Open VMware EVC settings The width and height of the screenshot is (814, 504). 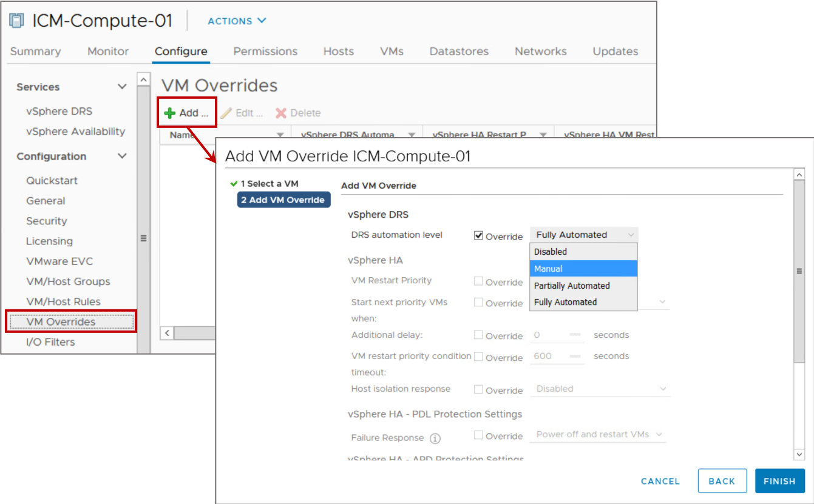coord(59,261)
